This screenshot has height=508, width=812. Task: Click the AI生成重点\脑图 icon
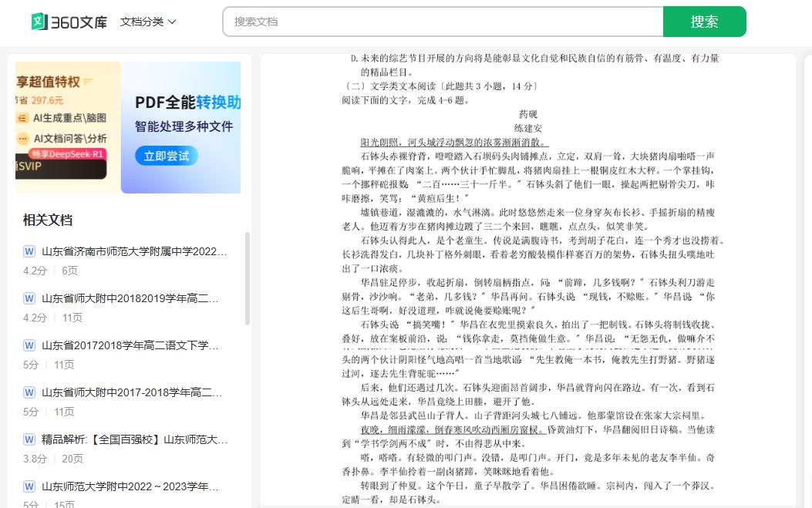(x=22, y=118)
